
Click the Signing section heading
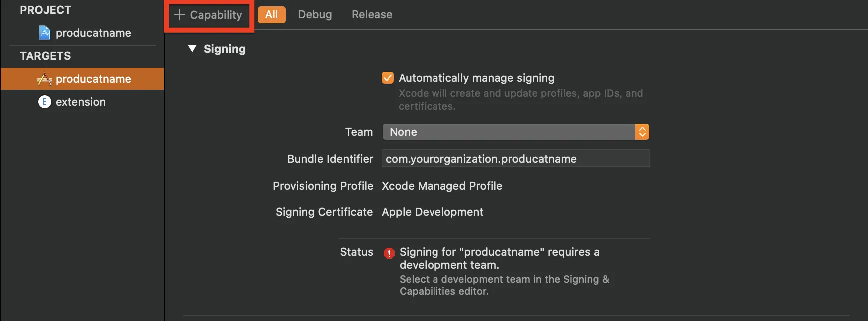pos(225,49)
